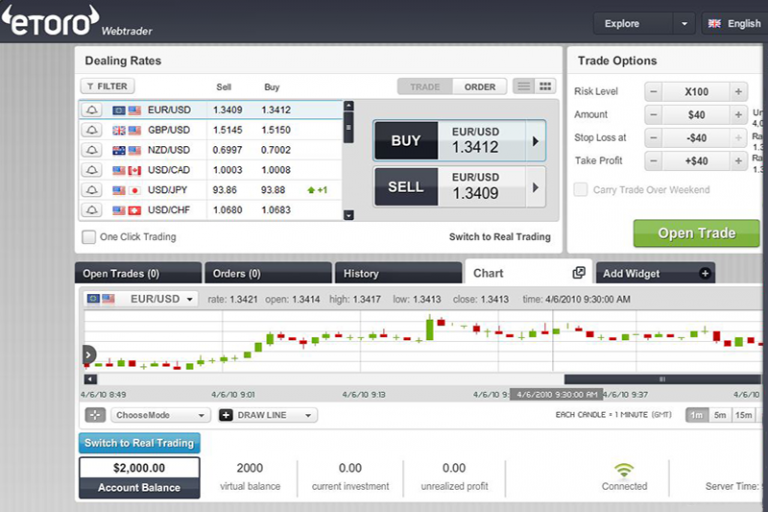Click the Dealing Rates vertical scrollbar thumb

coord(349,127)
